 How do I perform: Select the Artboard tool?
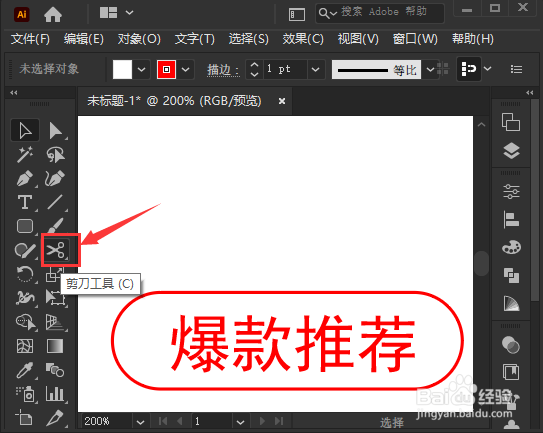(x=24, y=417)
